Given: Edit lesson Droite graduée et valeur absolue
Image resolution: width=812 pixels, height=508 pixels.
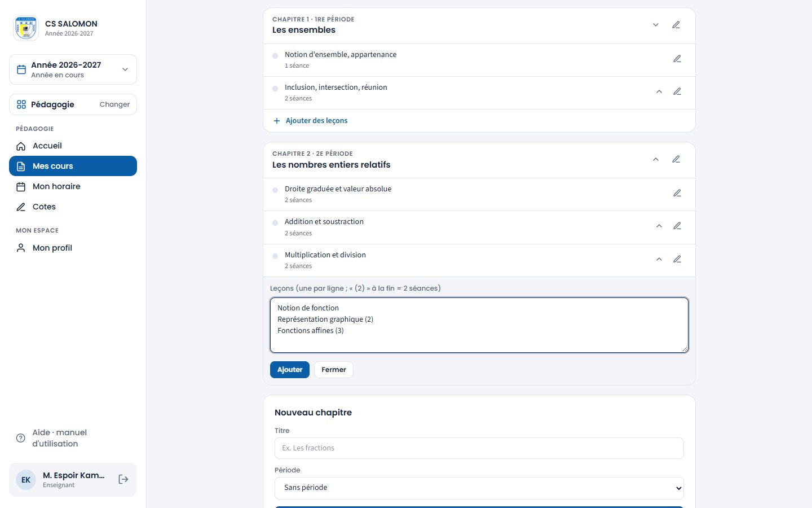Looking at the screenshot, I should (x=677, y=193).
